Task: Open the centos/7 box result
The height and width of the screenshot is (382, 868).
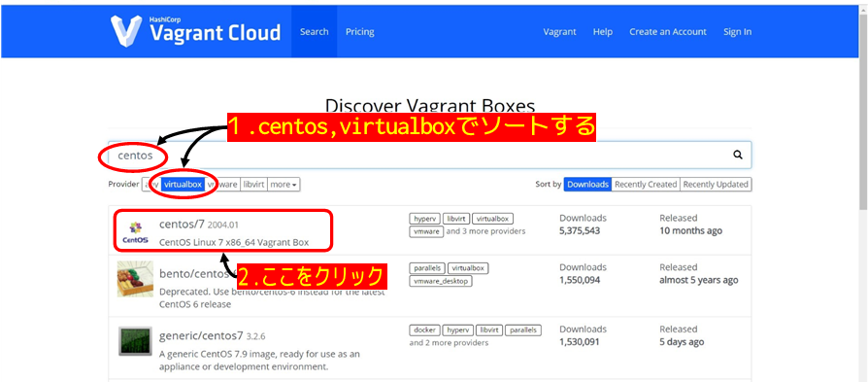Action: coord(182,224)
